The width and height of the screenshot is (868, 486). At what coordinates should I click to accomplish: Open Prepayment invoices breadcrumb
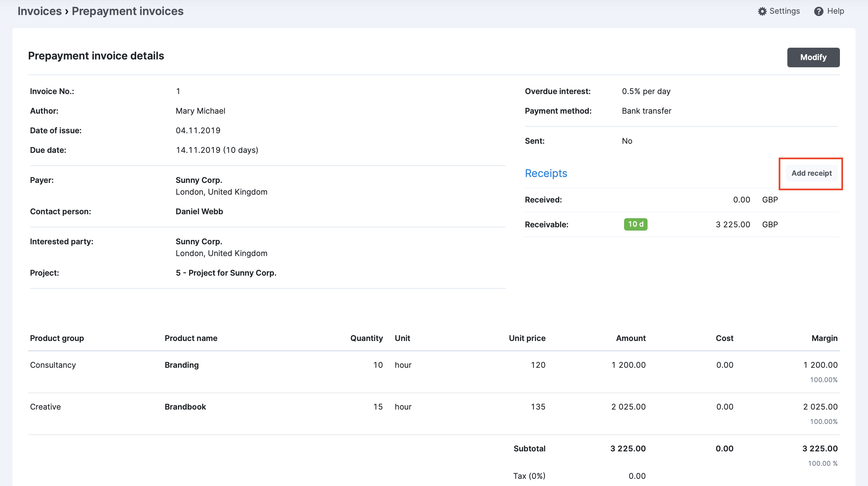click(127, 11)
